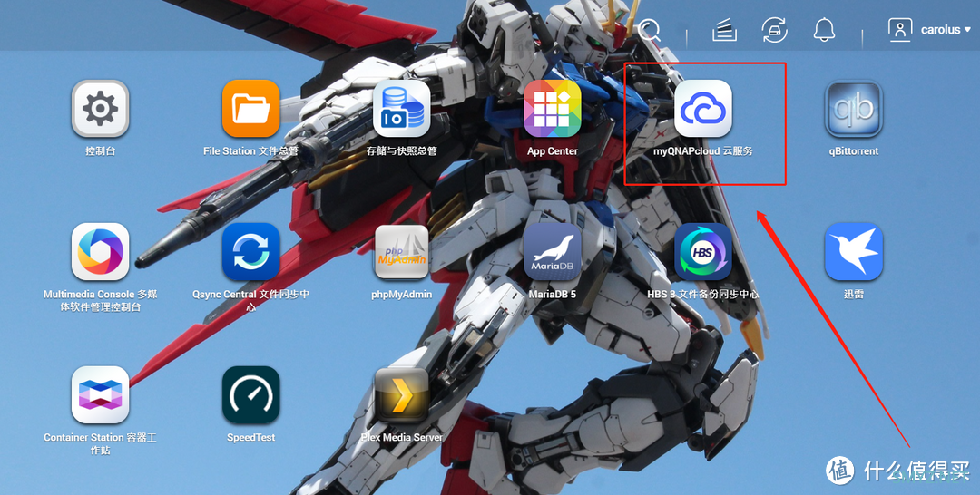
Task: Click the search magnifier icon in top bar
Action: coord(649,29)
